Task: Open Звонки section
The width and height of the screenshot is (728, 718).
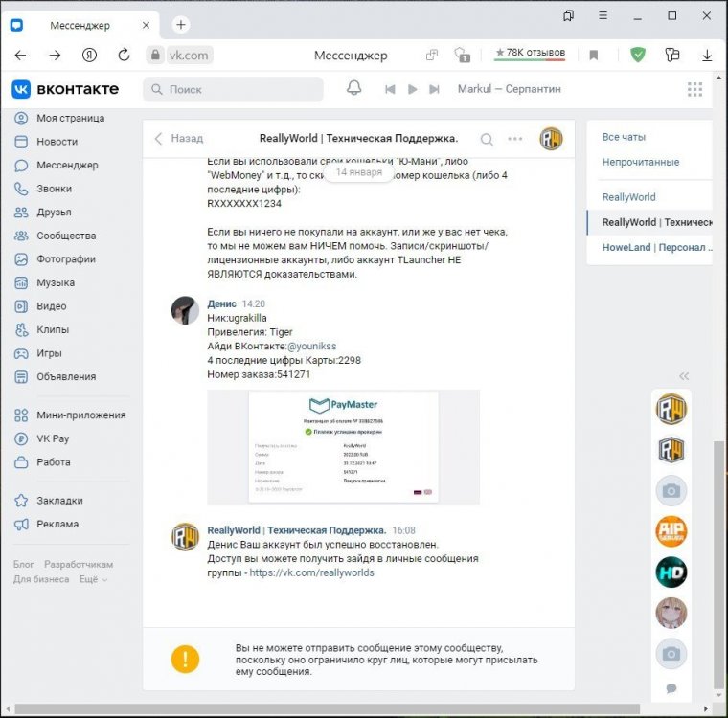Action: click(x=43, y=189)
